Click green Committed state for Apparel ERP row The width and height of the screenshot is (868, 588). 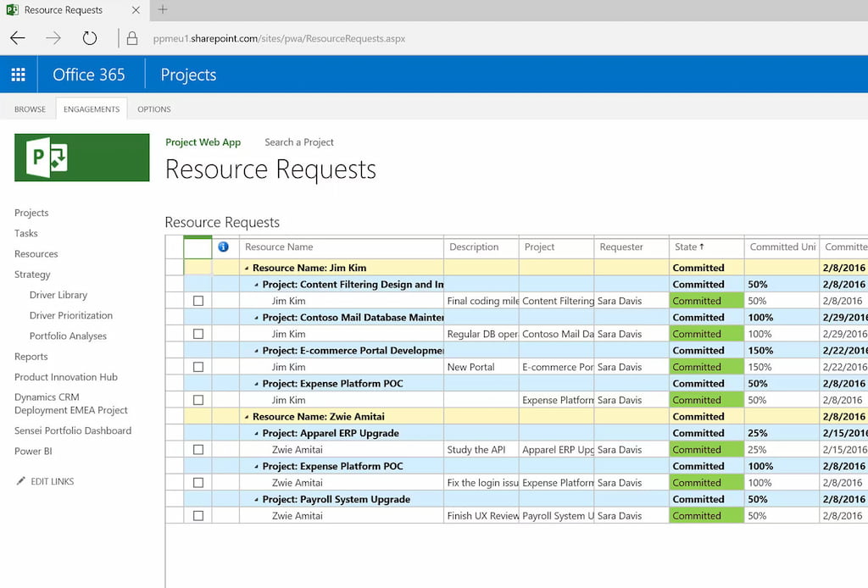(706, 450)
